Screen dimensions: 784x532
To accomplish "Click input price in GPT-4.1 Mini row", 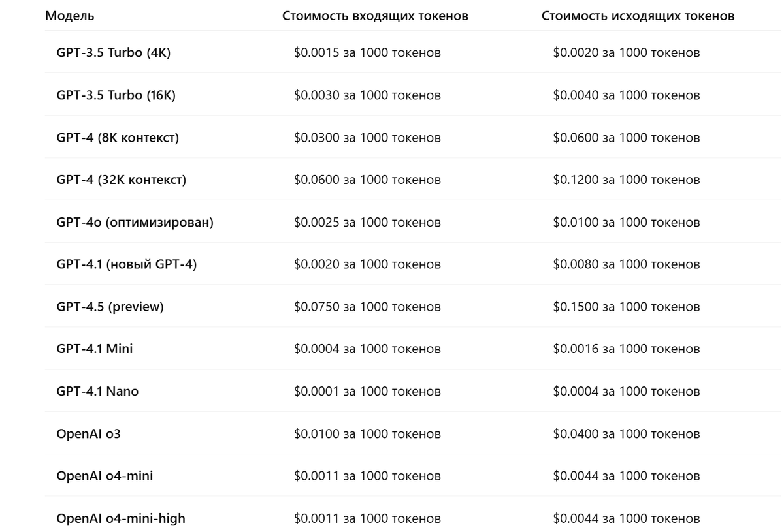I will point(367,349).
